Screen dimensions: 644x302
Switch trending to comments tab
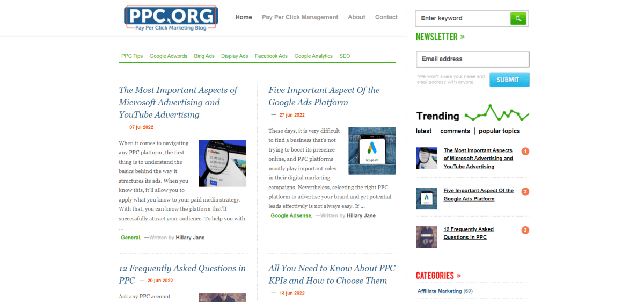(x=455, y=131)
